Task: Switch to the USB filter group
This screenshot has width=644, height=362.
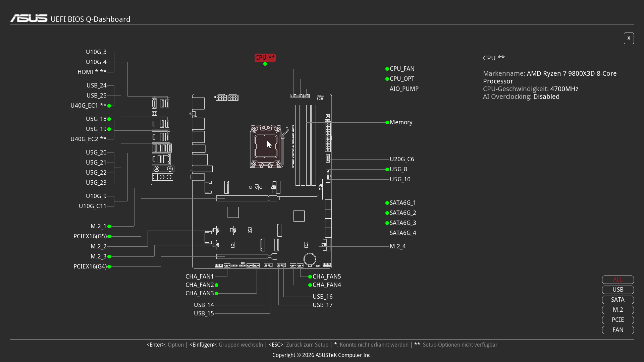Action: [x=618, y=290]
